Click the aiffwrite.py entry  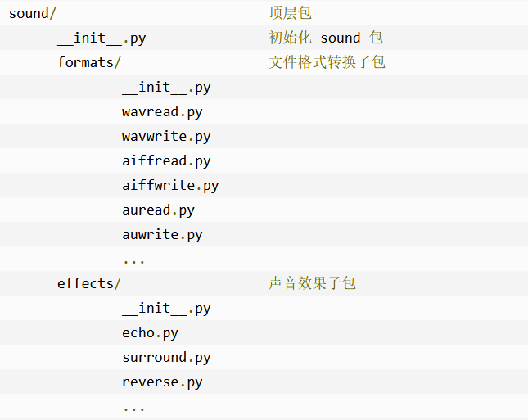tap(170, 185)
